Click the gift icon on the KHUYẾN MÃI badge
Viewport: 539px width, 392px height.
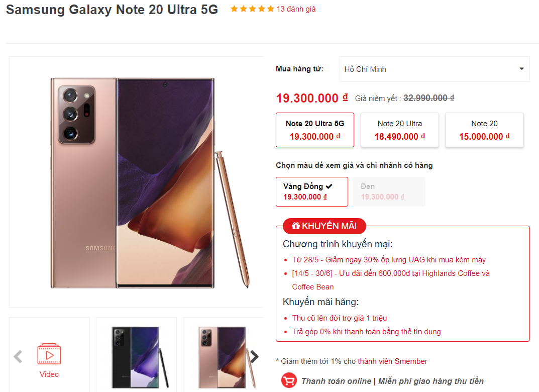[295, 226]
